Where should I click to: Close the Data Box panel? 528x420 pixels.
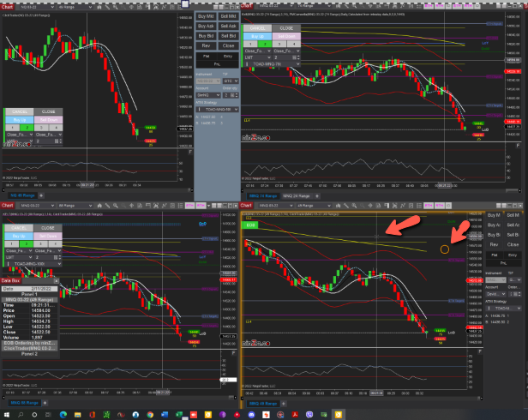(57, 281)
